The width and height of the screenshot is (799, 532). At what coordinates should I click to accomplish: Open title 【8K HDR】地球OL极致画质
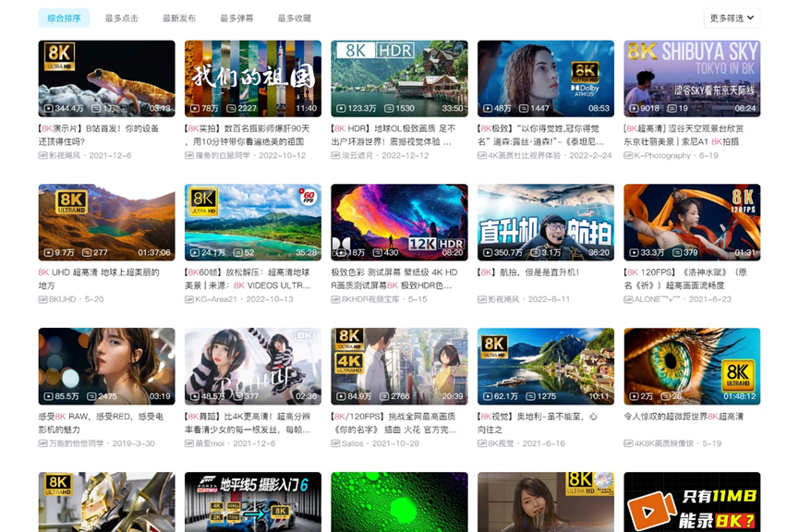coord(393,135)
